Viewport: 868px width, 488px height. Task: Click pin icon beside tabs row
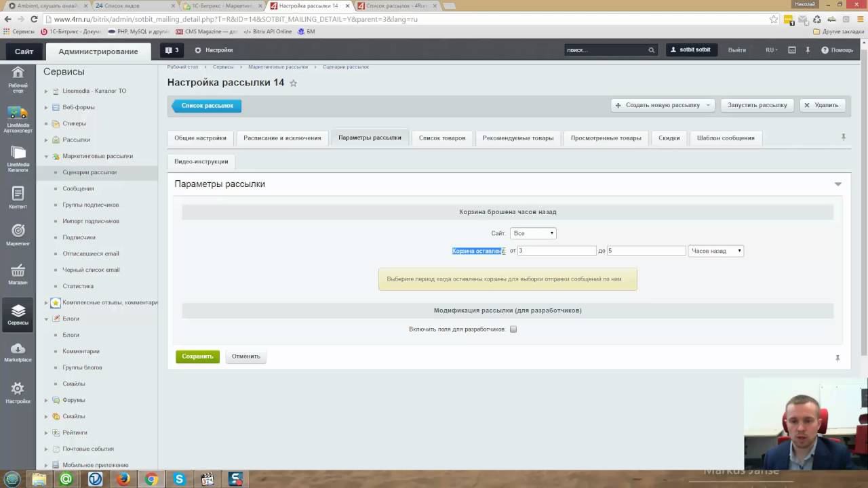pos(844,137)
